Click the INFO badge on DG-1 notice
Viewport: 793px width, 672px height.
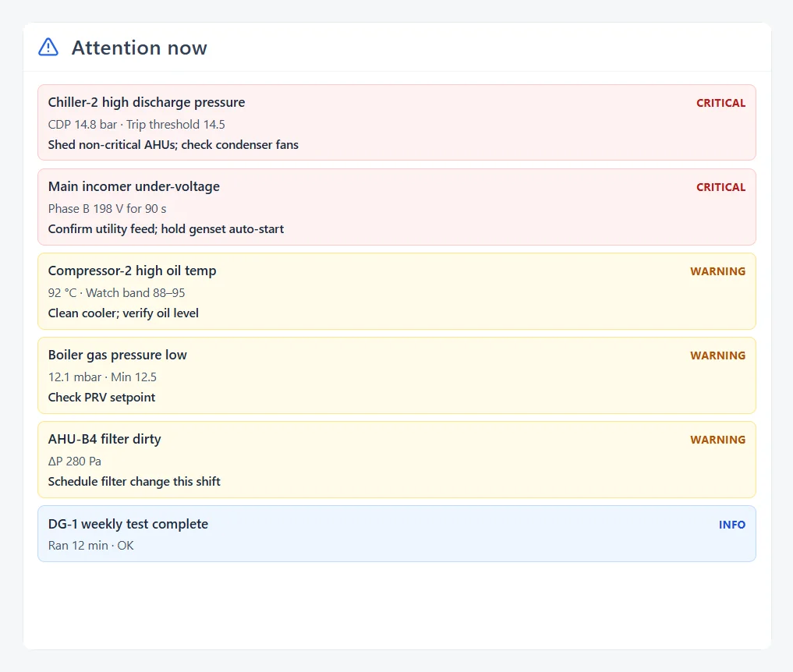point(732,525)
